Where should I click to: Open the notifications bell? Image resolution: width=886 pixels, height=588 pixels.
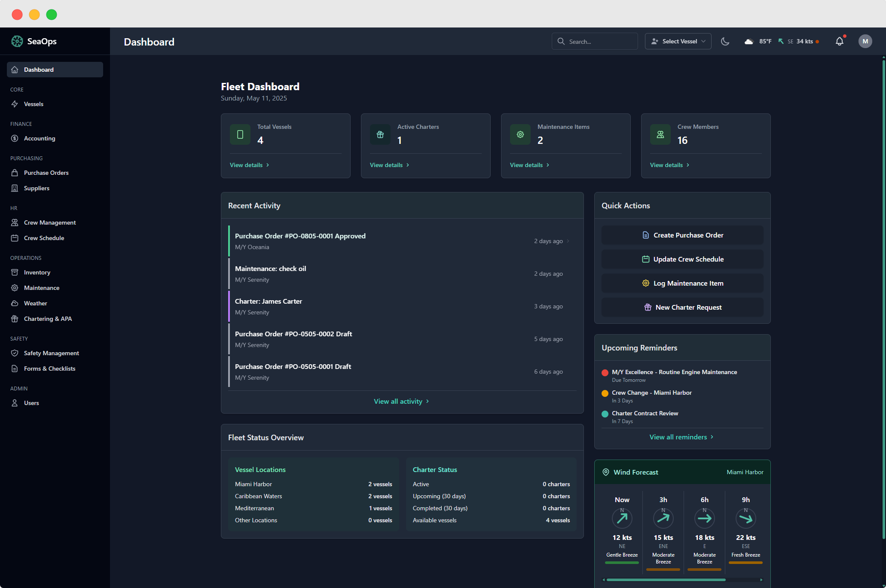840,41
